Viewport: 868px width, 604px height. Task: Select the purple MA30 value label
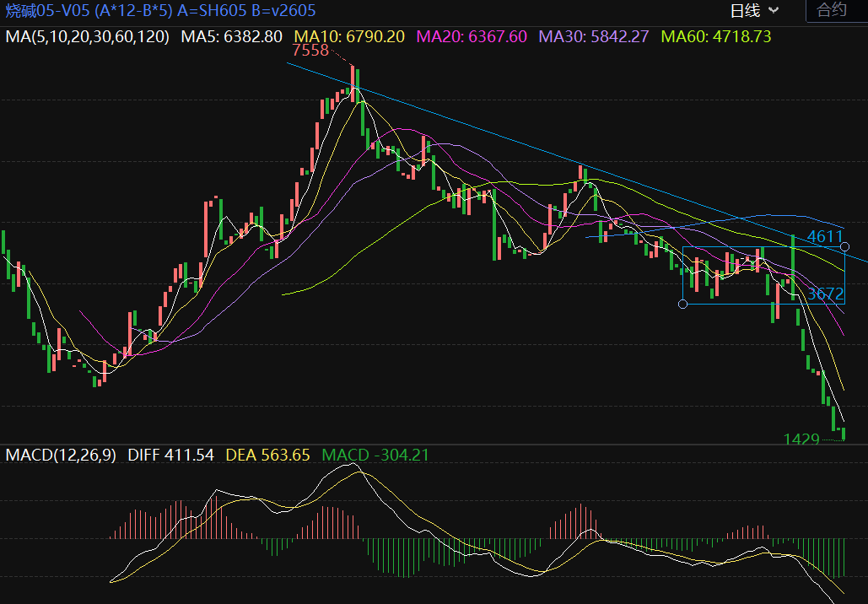594,37
